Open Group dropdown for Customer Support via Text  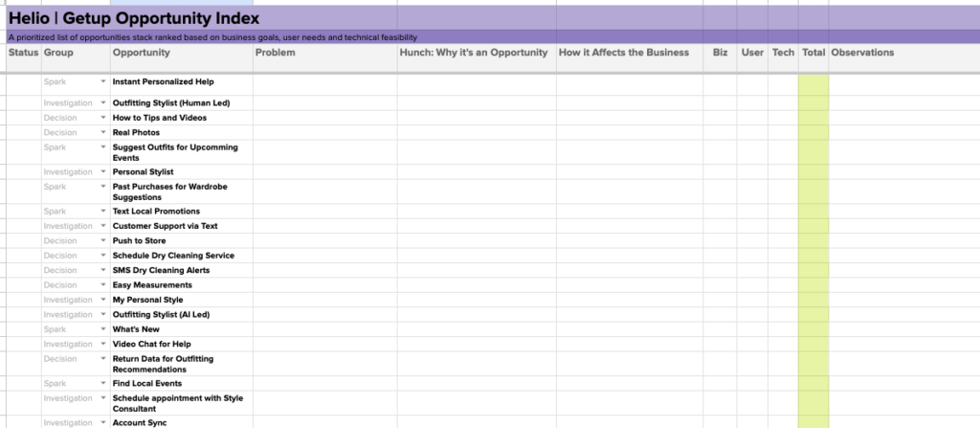coord(103,227)
